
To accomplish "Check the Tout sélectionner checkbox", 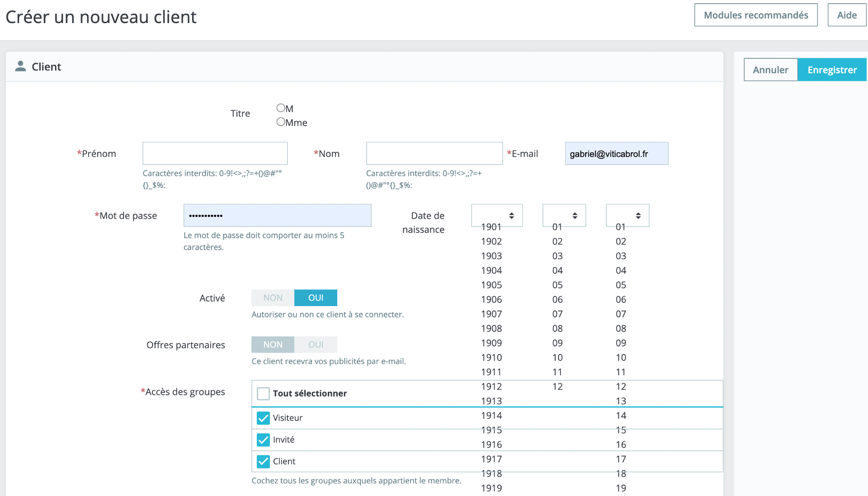I will pyautogui.click(x=263, y=393).
